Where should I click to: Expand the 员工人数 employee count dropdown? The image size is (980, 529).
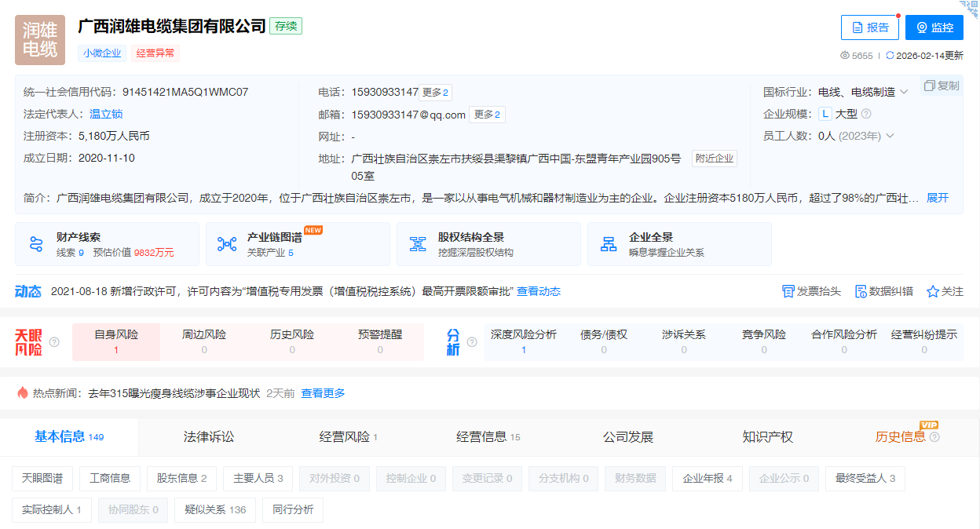click(890, 135)
